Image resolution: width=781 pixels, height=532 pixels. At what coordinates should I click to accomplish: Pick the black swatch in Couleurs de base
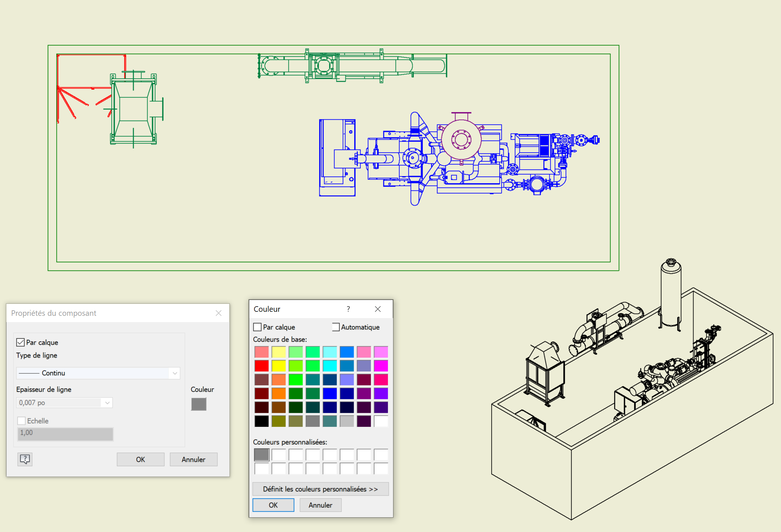(x=261, y=421)
